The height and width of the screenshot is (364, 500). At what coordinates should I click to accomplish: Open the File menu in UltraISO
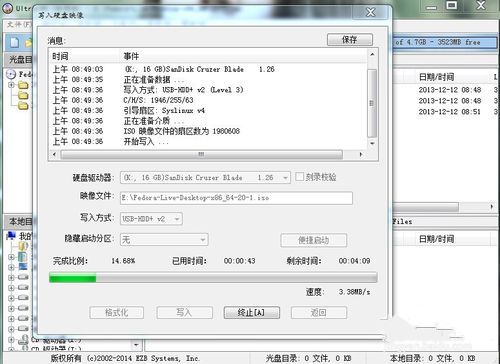click(x=19, y=24)
